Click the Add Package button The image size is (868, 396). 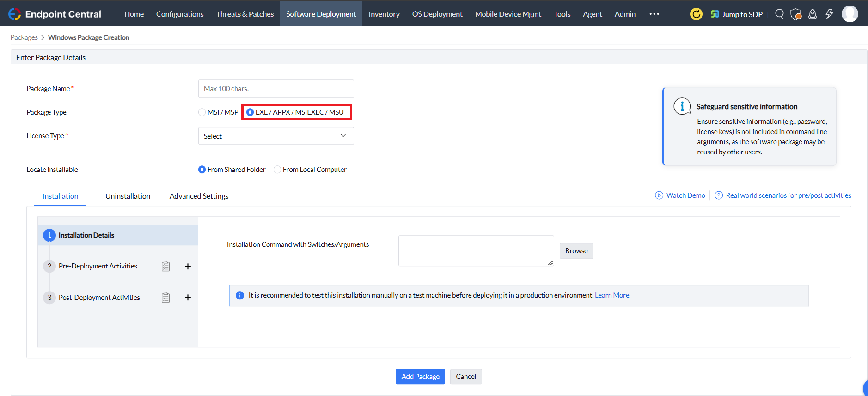420,377
